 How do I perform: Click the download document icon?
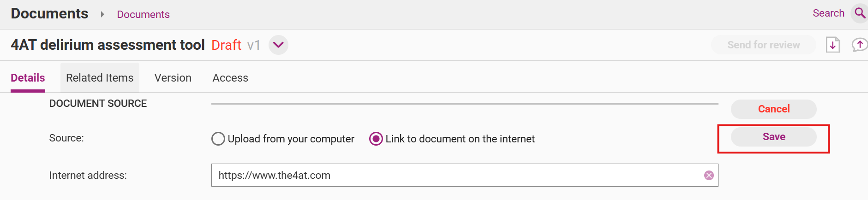click(832, 45)
